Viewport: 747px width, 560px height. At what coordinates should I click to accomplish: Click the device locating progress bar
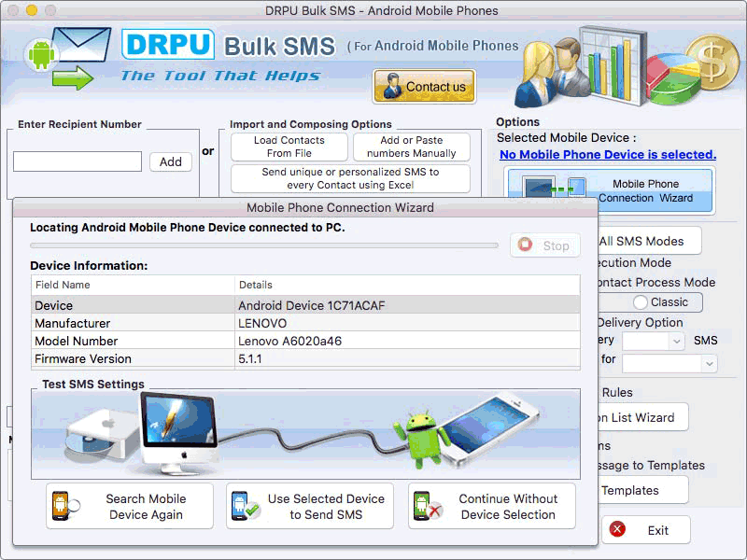pyautogui.click(x=264, y=245)
